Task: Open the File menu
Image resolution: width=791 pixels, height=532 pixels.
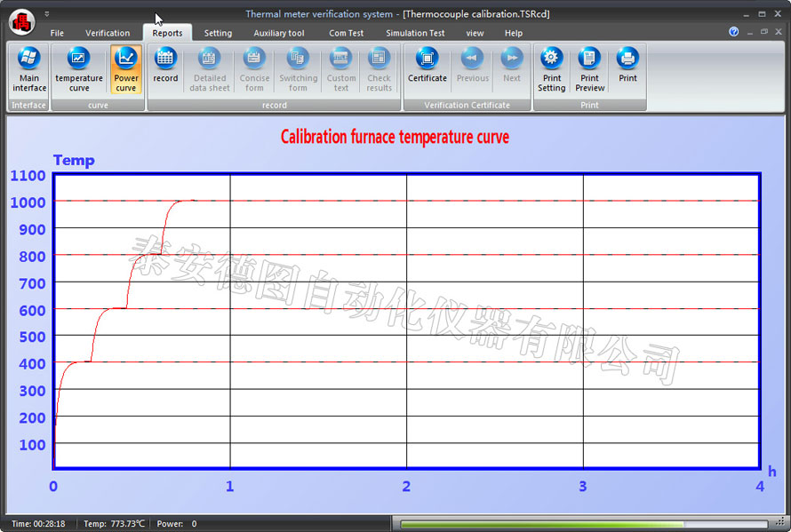Action: click(x=57, y=33)
